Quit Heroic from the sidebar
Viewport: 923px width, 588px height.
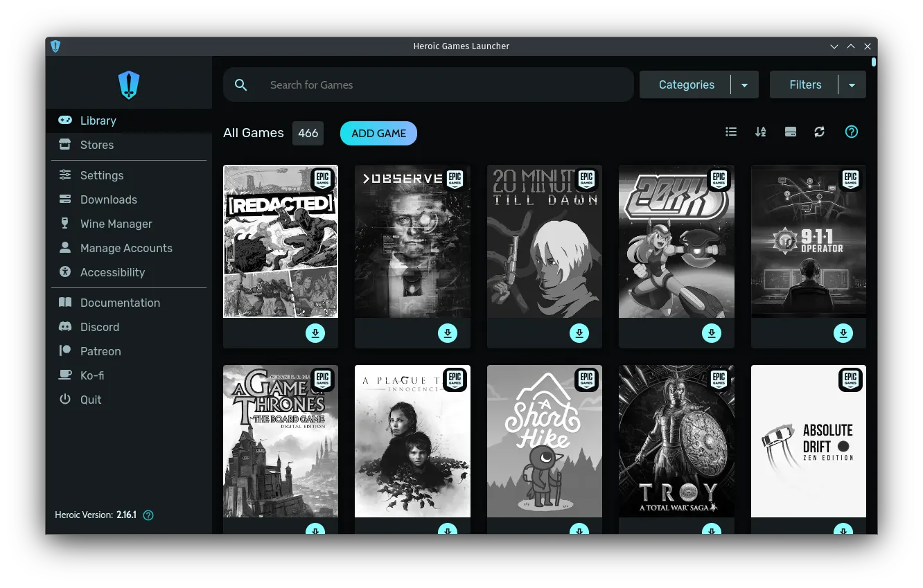point(129,400)
